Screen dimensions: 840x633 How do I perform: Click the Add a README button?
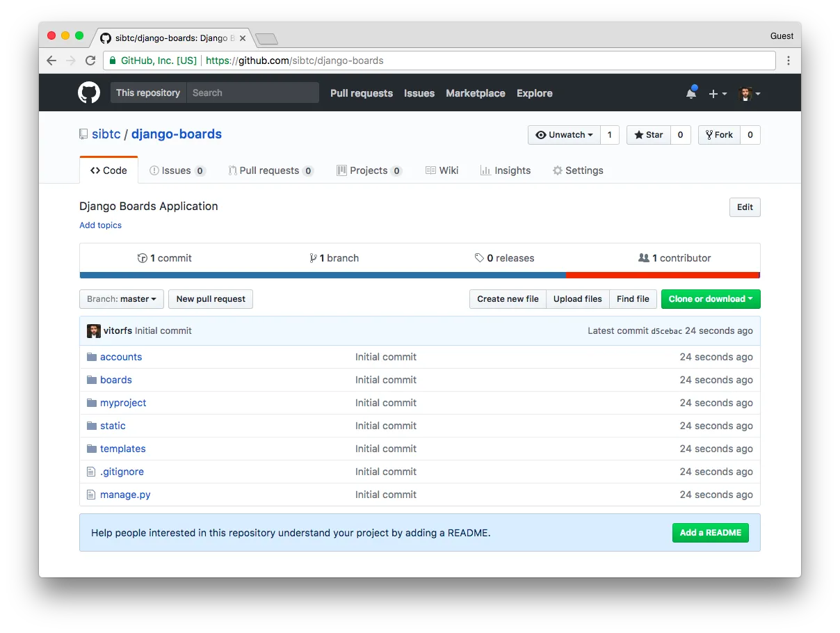pos(710,533)
